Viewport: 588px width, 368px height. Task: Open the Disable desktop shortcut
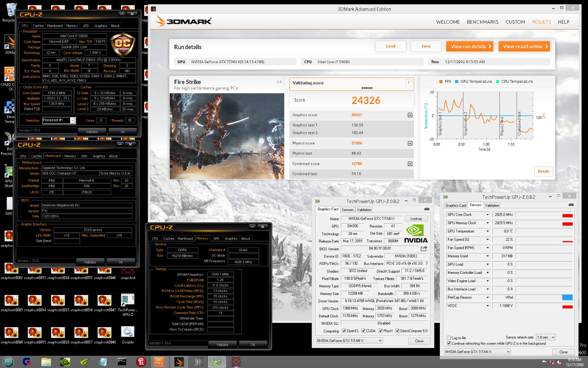(x=128, y=335)
